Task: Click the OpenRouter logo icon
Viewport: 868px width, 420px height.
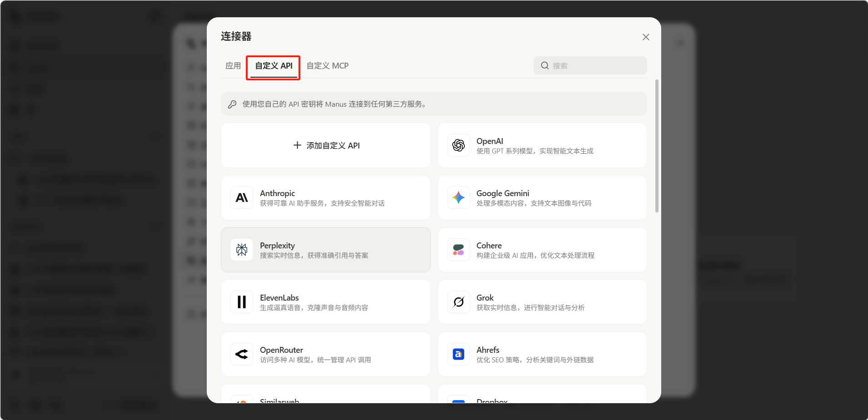Action: [x=242, y=354]
